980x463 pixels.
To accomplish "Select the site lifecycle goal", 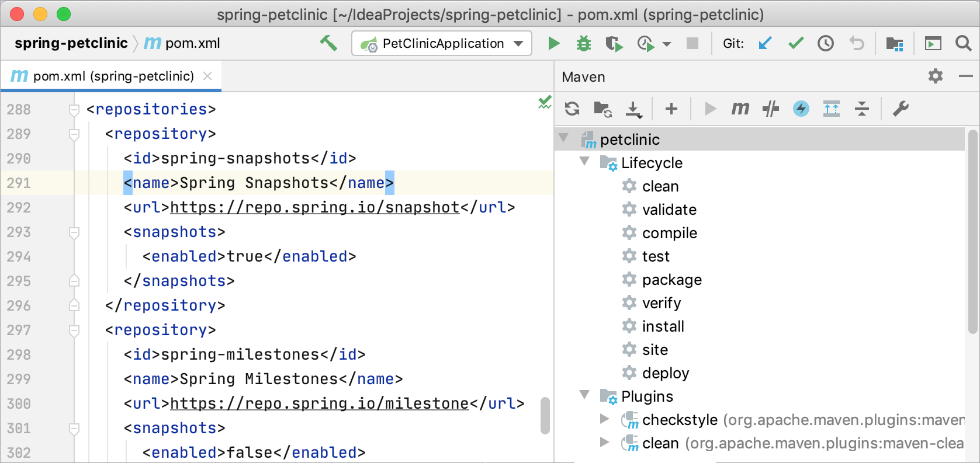I will (655, 350).
